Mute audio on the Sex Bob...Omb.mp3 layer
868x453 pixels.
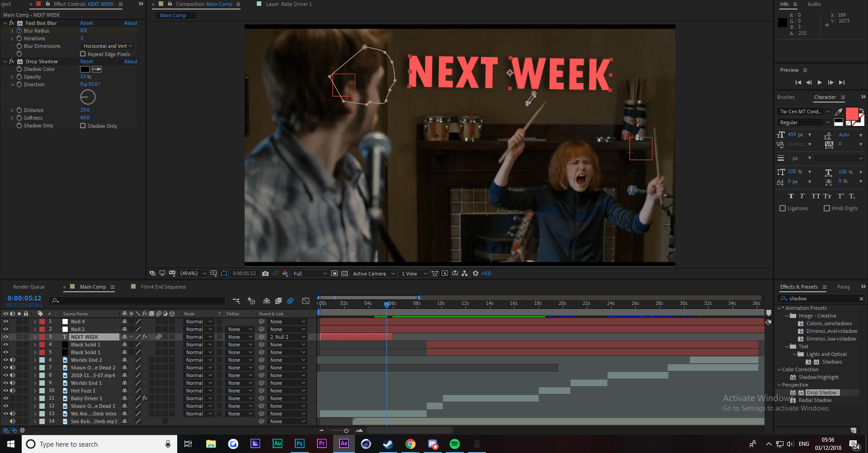(x=12, y=421)
